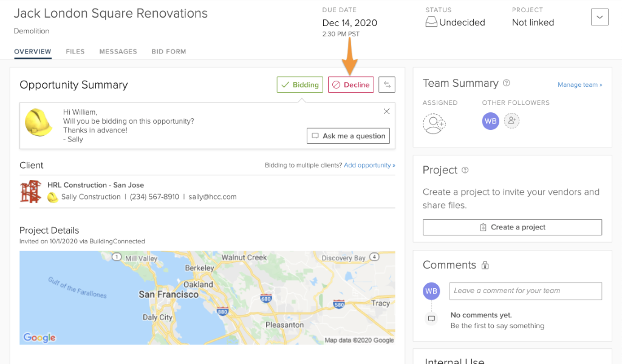Open the top-right dropdown chevron menu
Image resolution: width=622 pixels, height=364 pixels.
coord(599,18)
